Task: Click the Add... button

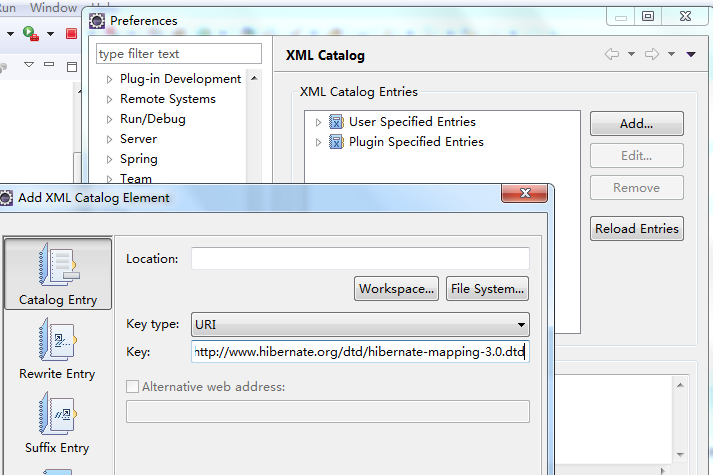Action: (x=637, y=124)
